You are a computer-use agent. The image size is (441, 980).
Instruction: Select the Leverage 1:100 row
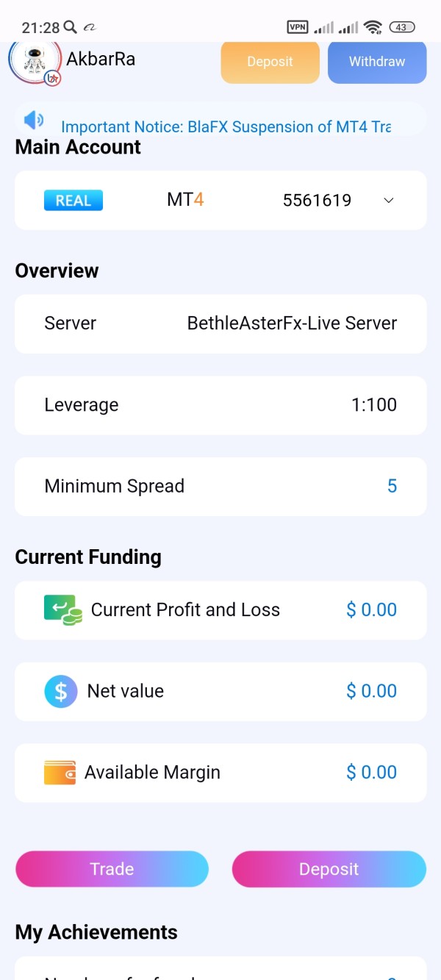tap(220, 405)
